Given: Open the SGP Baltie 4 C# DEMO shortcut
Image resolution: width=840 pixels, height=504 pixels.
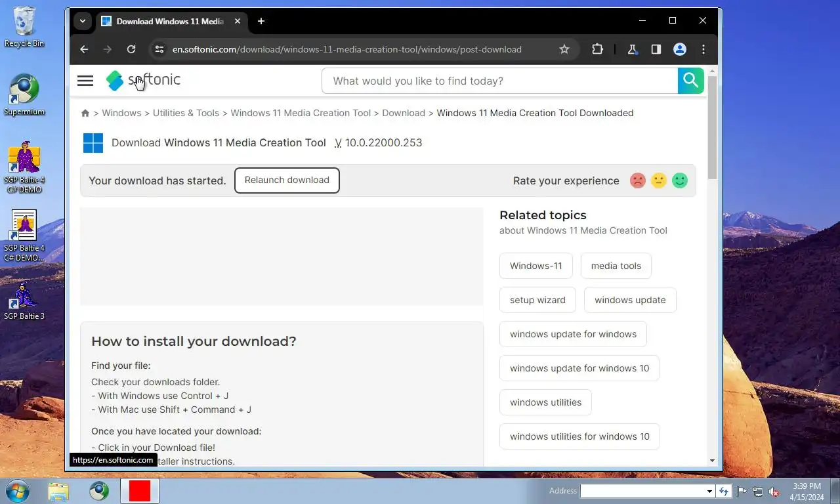Looking at the screenshot, I should pos(24,167).
